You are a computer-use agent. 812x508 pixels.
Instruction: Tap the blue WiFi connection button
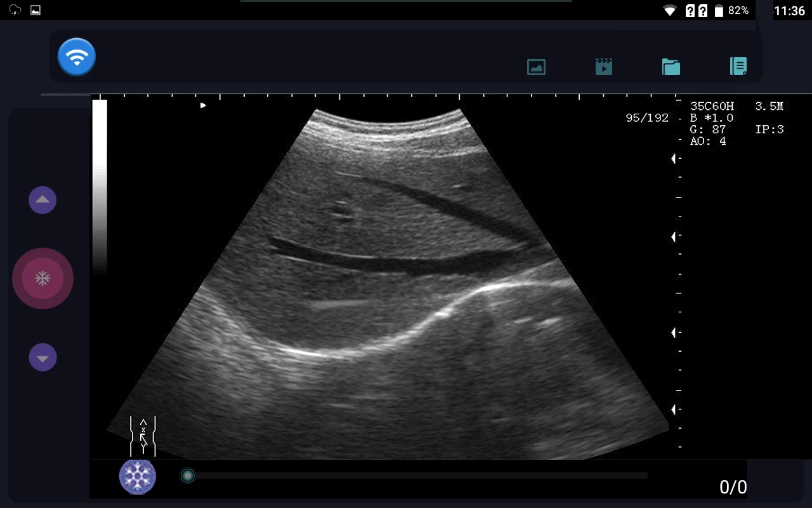(x=77, y=57)
